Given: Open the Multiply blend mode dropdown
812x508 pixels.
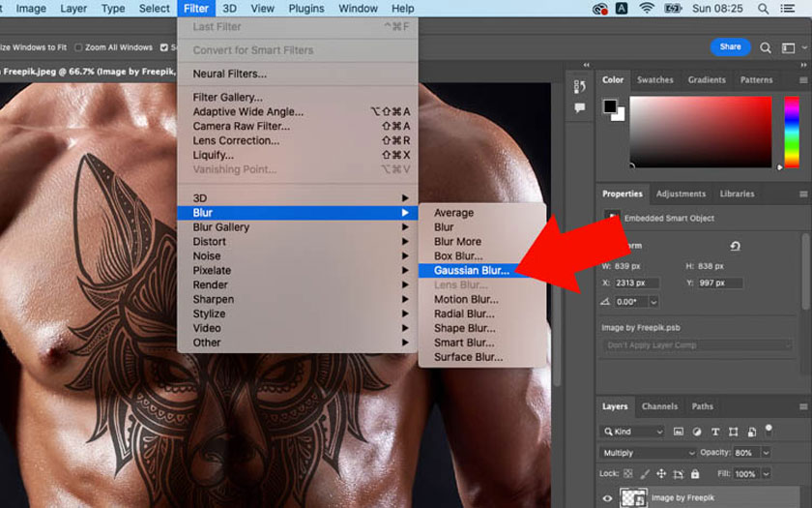Looking at the screenshot, I should [x=648, y=453].
